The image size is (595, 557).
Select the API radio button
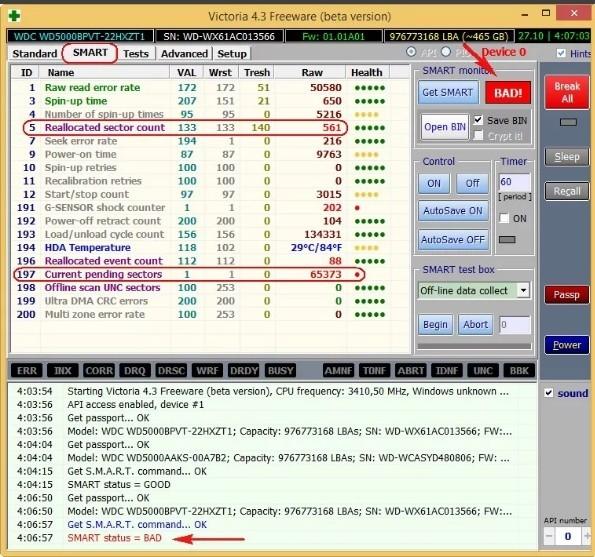click(x=411, y=52)
